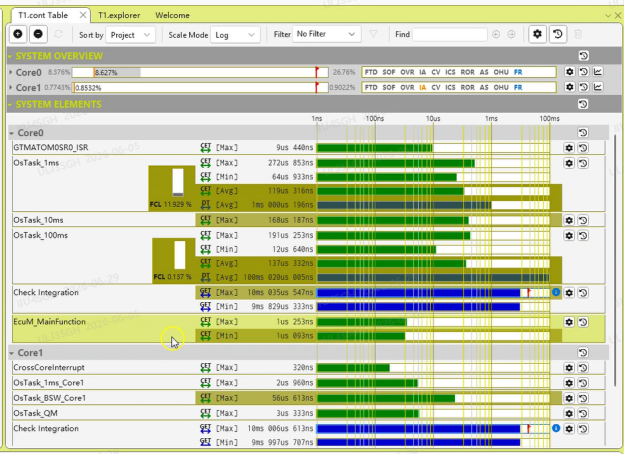This screenshot has height=454, width=624.
Task: Toggle the IA flag in Core1 row
Action: (423, 87)
